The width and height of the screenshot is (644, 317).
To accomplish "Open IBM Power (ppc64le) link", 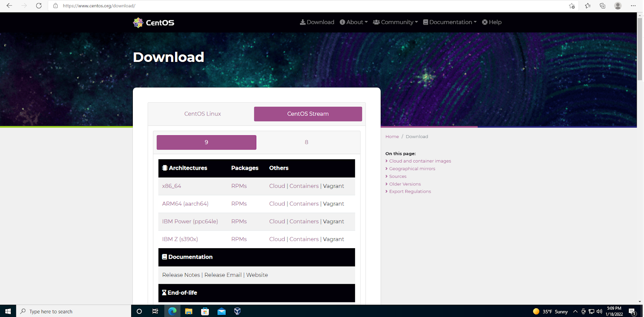I will (x=190, y=221).
